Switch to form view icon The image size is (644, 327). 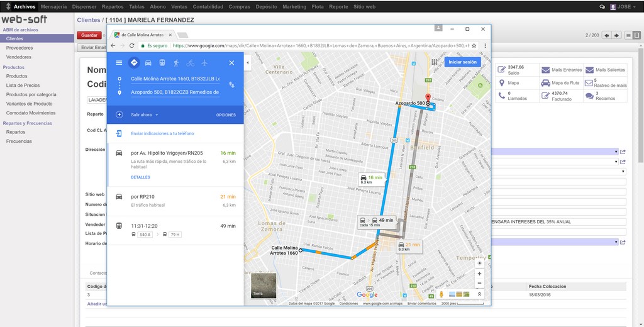click(636, 35)
